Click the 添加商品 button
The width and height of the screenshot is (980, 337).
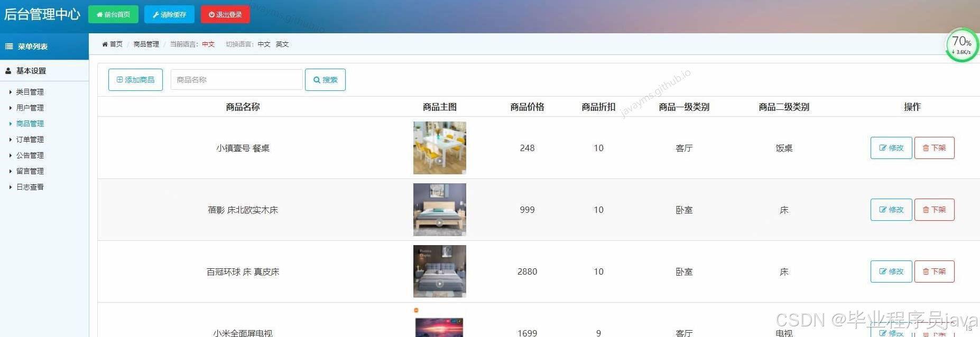pos(135,80)
